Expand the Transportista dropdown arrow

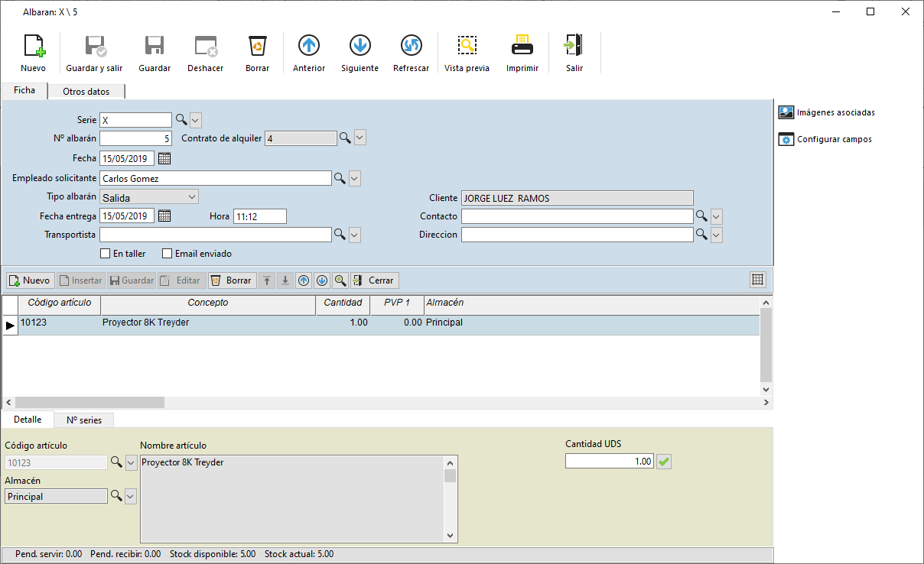(354, 235)
